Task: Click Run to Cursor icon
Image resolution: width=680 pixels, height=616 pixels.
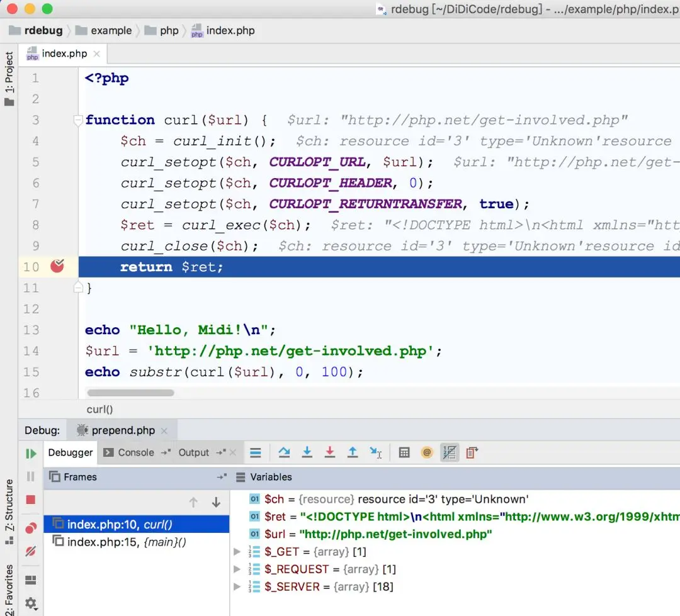Action: click(x=375, y=452)
